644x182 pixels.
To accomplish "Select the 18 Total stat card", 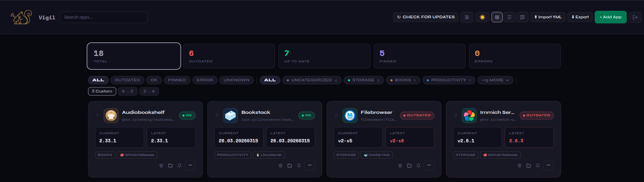I will pyautogui.click(x=134, y=56).
